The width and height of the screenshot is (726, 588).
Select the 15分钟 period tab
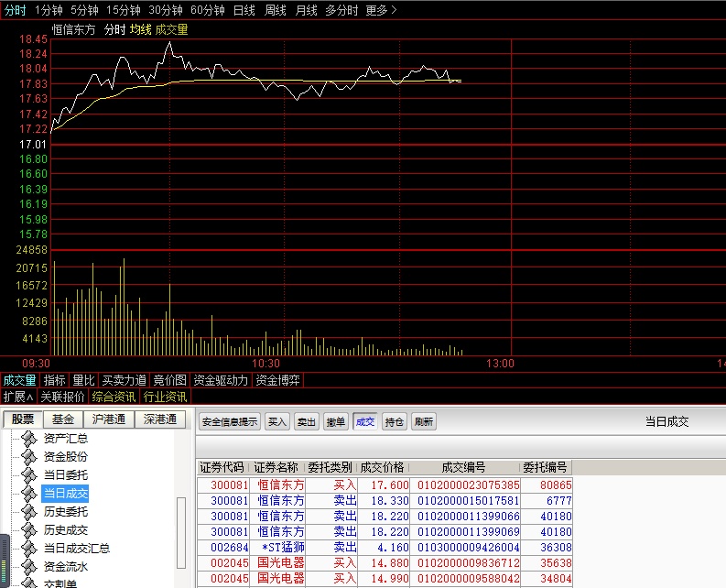124,10
